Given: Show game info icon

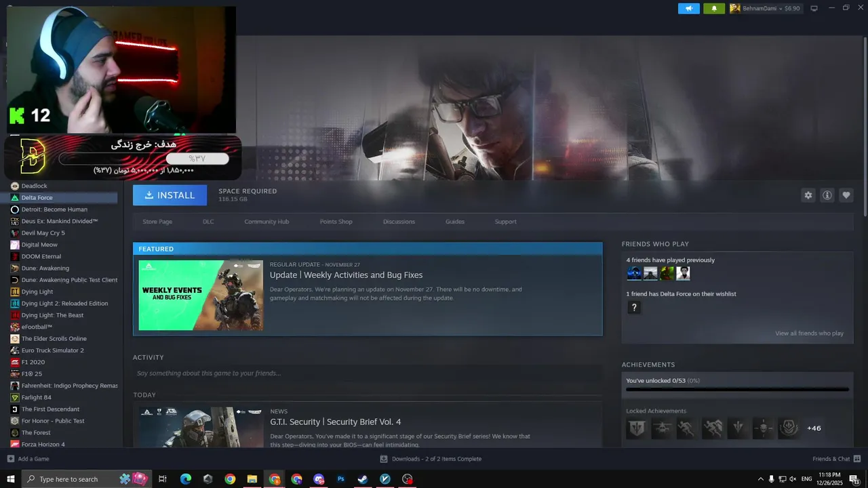Looking at the screenshot, I should click(827, 195).
